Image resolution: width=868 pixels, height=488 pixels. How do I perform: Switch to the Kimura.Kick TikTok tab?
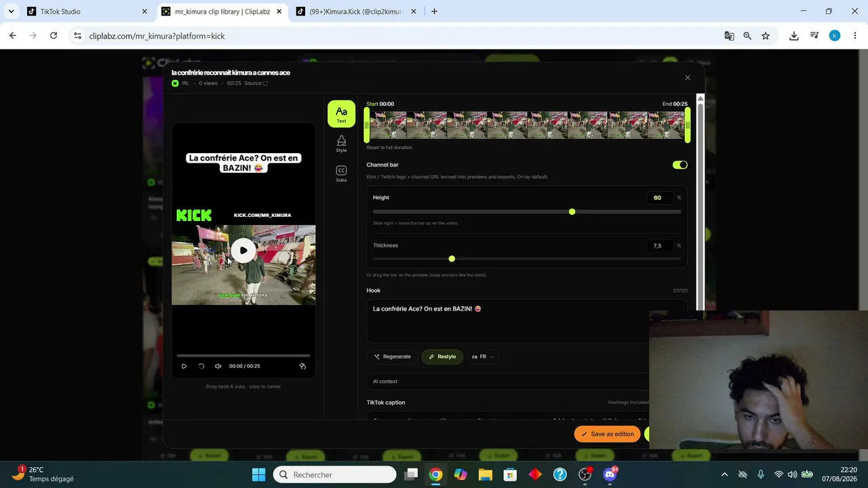pyautogui.click(x=357, y=12)
